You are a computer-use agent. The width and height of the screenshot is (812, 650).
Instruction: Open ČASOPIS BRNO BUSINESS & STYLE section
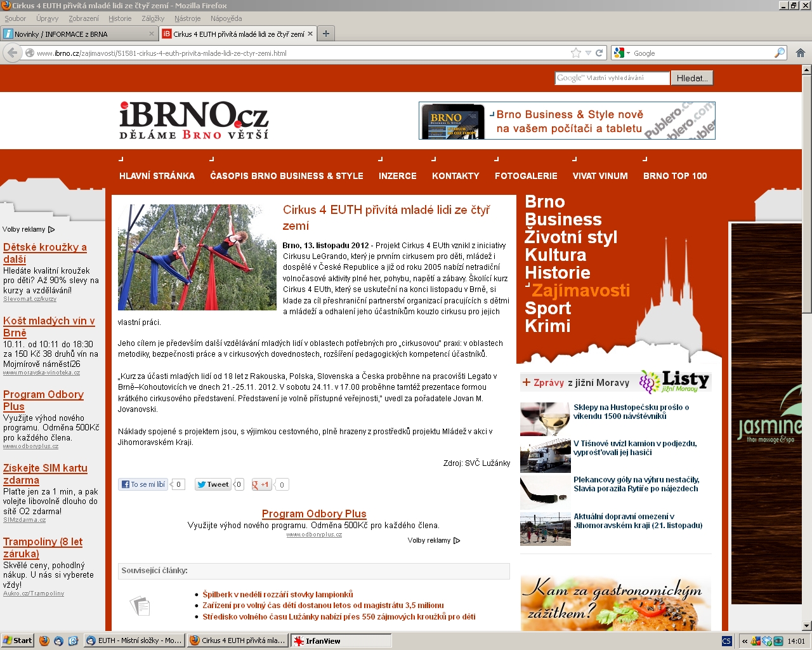[287, 176]
